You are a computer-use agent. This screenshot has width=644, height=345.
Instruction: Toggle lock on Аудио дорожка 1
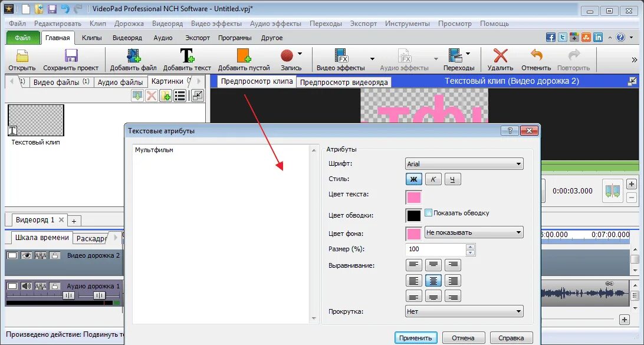[55, 286]
